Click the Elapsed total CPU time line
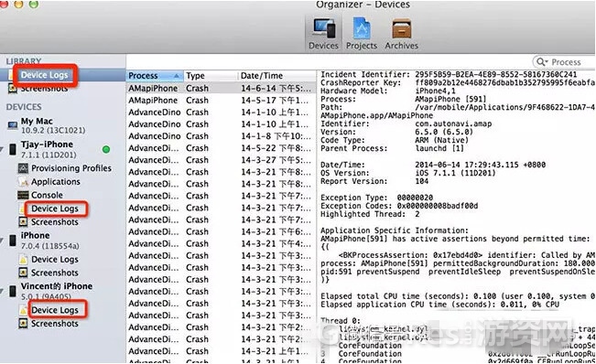Viewport: 596px width, 364px height. (x=458, y=296)
